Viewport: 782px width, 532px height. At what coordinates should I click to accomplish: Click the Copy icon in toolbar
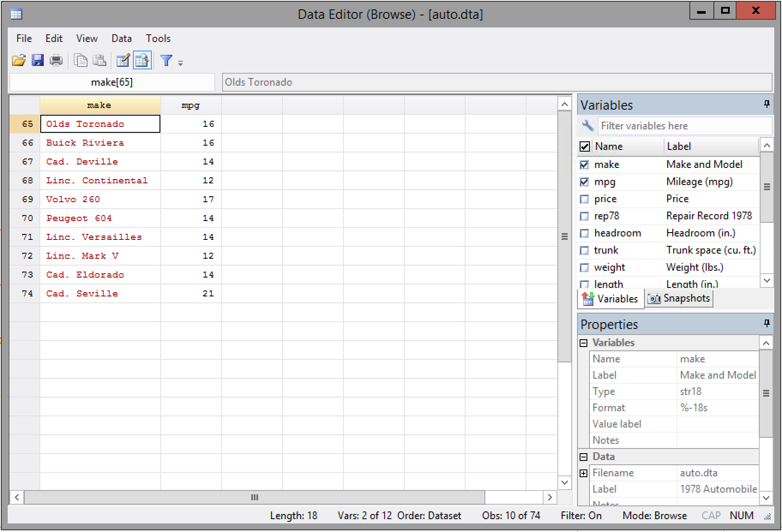81,60
